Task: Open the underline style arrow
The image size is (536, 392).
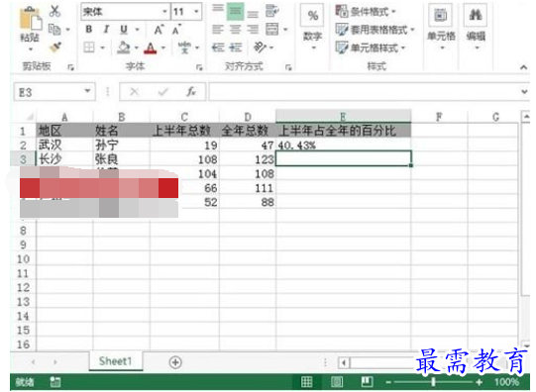Action: pyautogui.click(x=137, y=30)
